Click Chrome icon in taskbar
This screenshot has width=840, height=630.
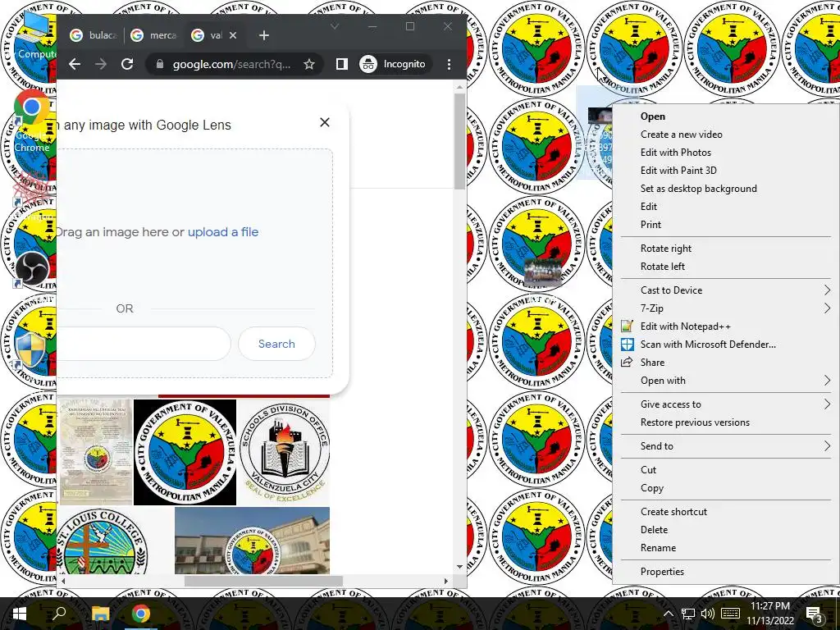[141, 614]
